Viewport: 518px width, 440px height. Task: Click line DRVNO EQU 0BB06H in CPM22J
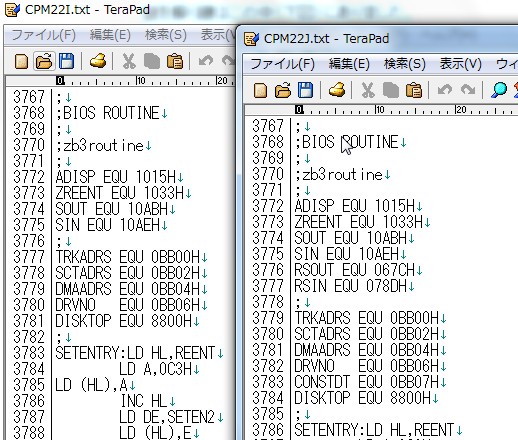tap(367, 366)
